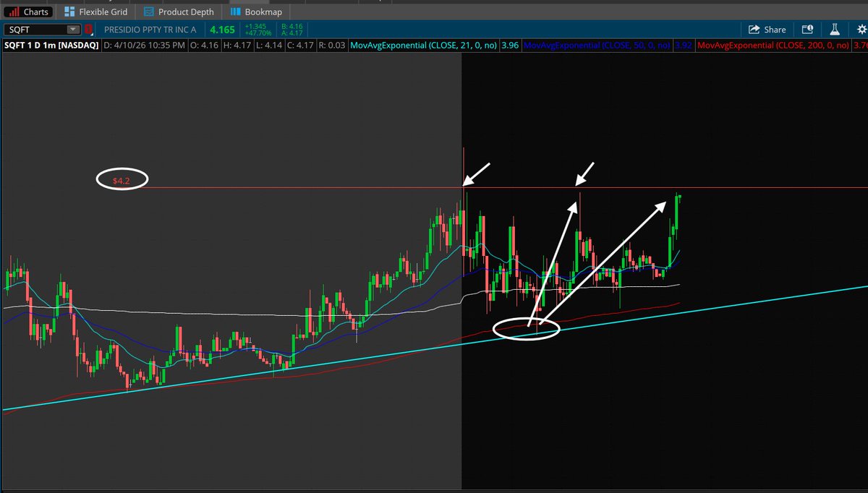This screenshot has width=868, height=493.
Task: Click the last price 4.165
Action: pyautogui.click(x=222, y=30)
